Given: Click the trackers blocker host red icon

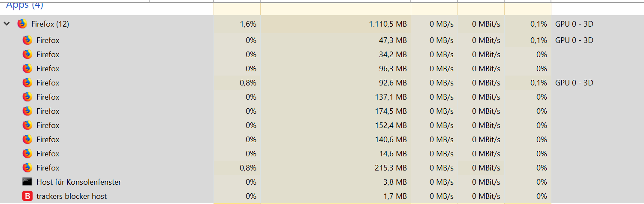Looking at the screenshot, I should pyautogui.click(x=27, y=196).
